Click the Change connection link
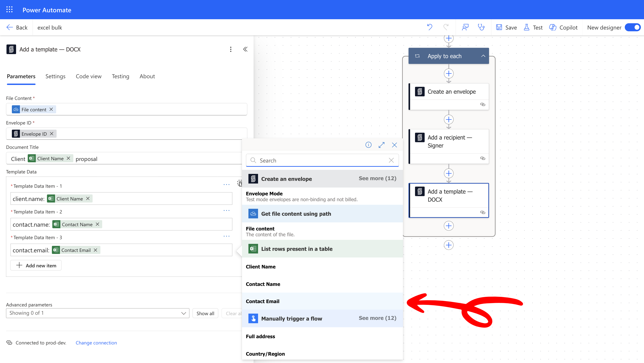Viewport: 644px width, 363px height. click(96, 343)
